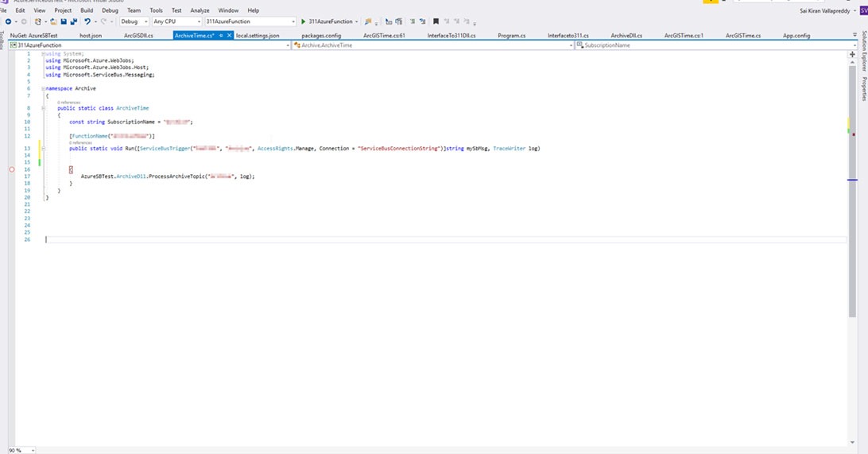This screenshot has height=454, width=868.
Task: Click the SV account avatar badge
Action: click(x=863, y=10)
